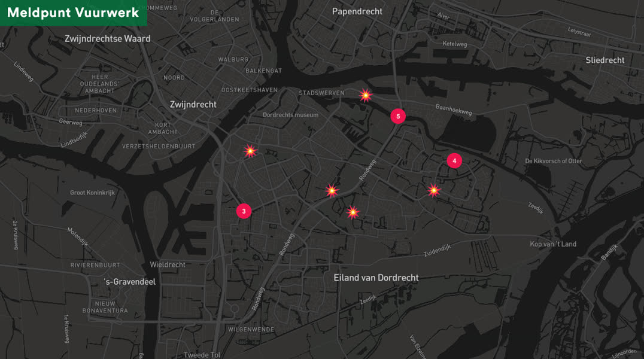Select the Wieldrecht map label
Viewport: 644px width, 359px height.
click(x=168, y=264)
